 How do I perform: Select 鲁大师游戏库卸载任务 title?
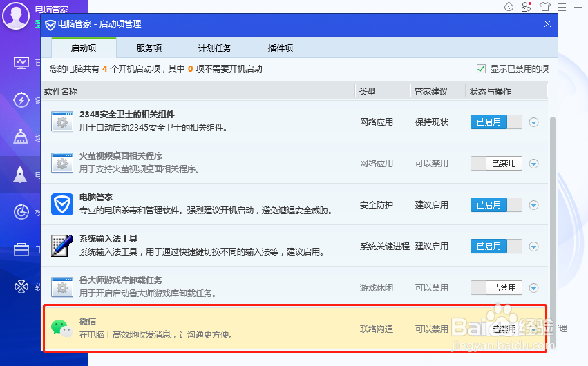click(x=121, y=280)
